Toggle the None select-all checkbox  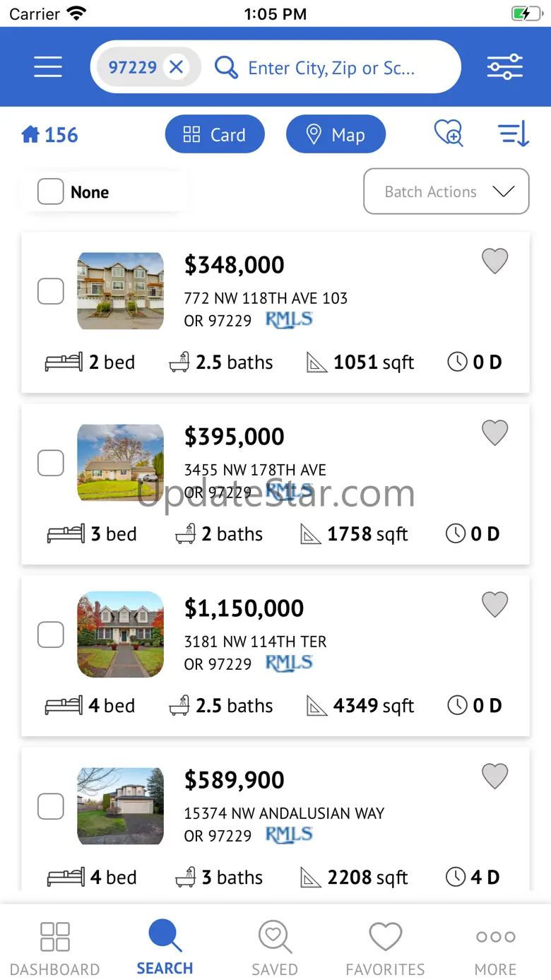pyautogui.click(x=51, y=191)
